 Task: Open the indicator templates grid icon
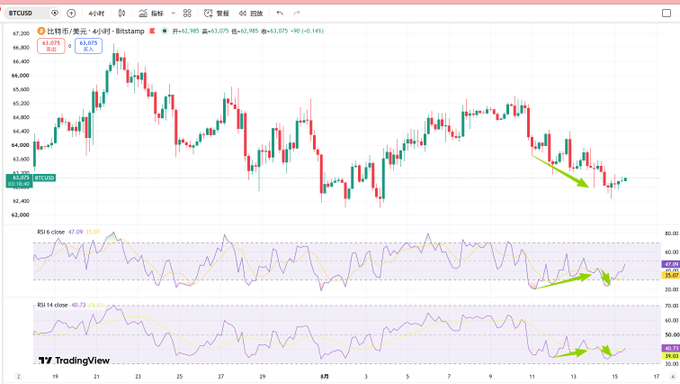coord(187,13)
